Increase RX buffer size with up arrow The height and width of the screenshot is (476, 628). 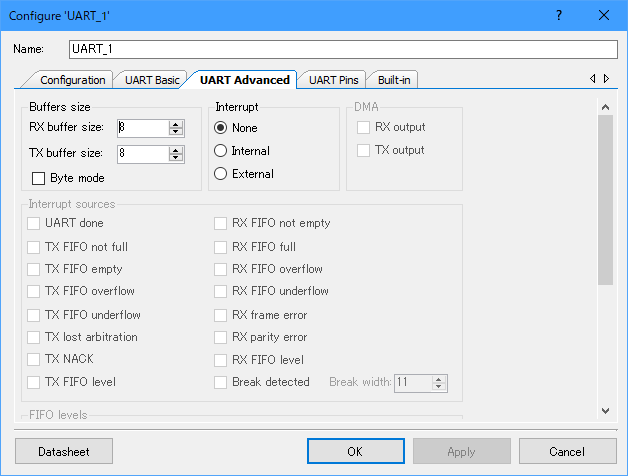click(176, 123)
